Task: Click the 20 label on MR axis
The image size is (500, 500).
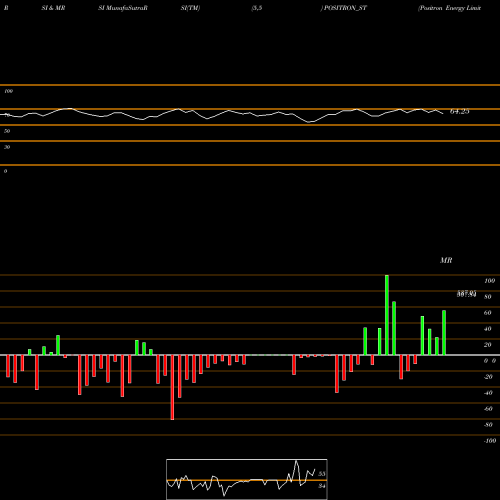Action: click(x=488, y=345)
